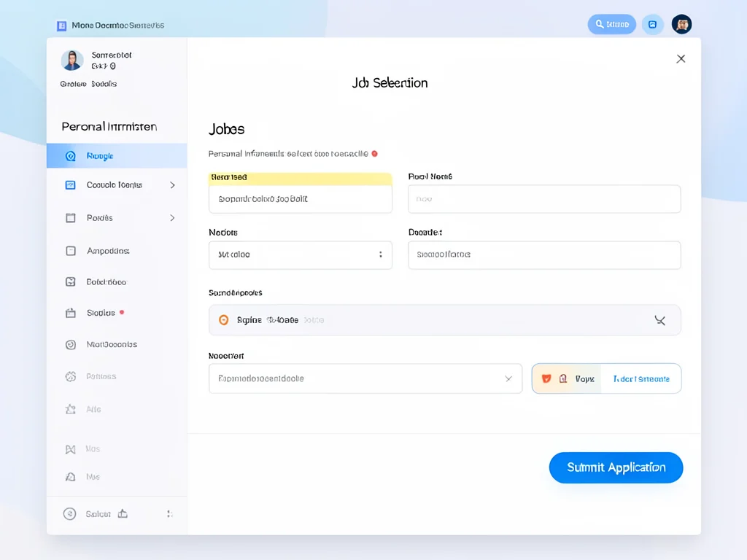The image size is (747, 560).
Task: Click the Groloro Sodalis text under the profile
Action: 88,84
